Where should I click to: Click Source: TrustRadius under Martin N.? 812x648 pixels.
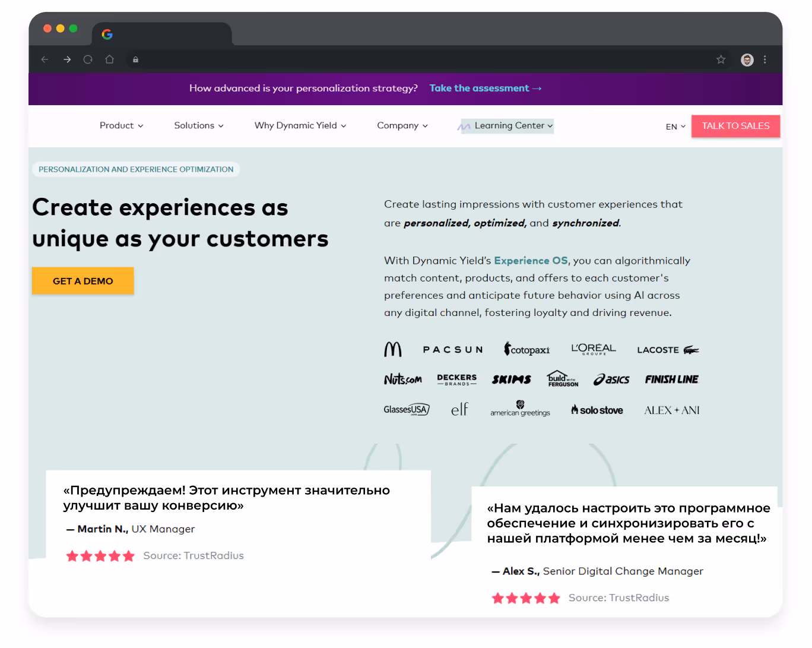pyautogui.click(x=194, y=556)
